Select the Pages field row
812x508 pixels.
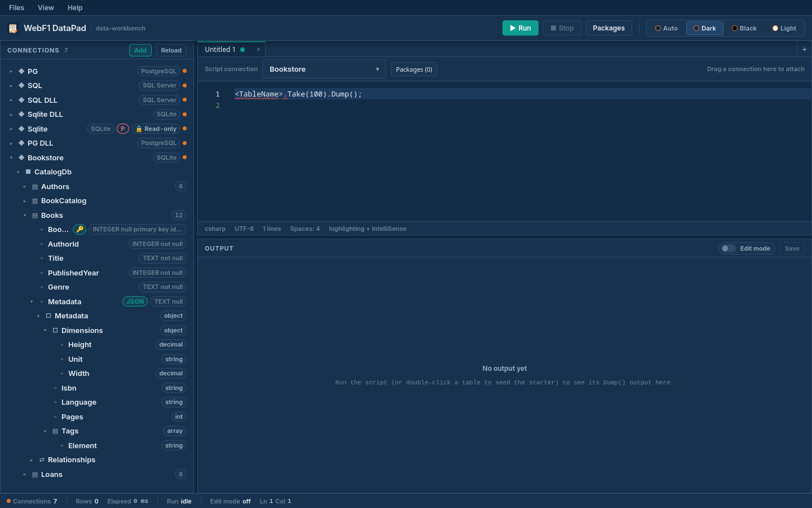pos(97,417)
